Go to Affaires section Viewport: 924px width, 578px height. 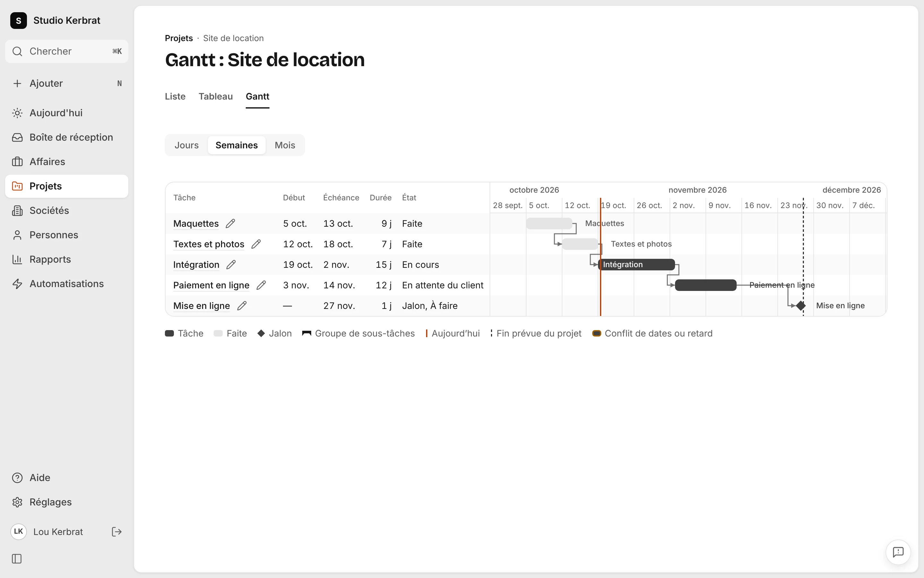pyautogui.click(x=66, y=162)
